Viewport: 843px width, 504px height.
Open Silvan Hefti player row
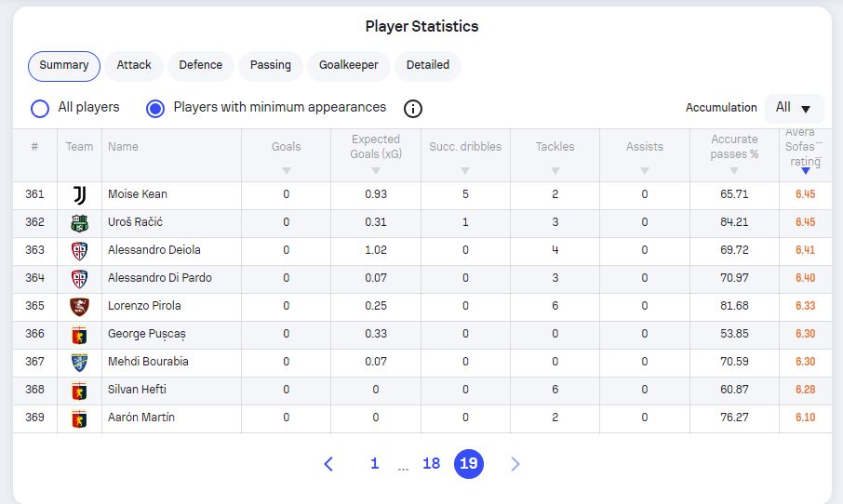coord(422,391)
